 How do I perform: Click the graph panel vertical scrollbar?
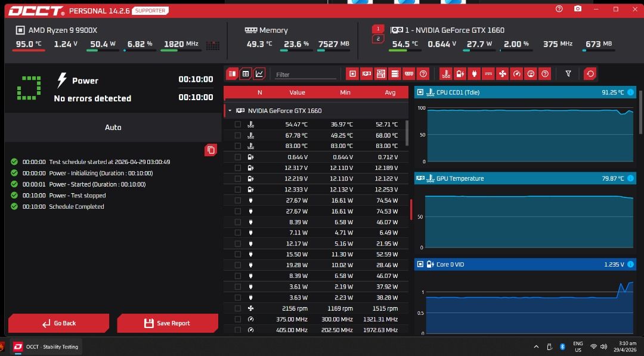click(640, 112)
